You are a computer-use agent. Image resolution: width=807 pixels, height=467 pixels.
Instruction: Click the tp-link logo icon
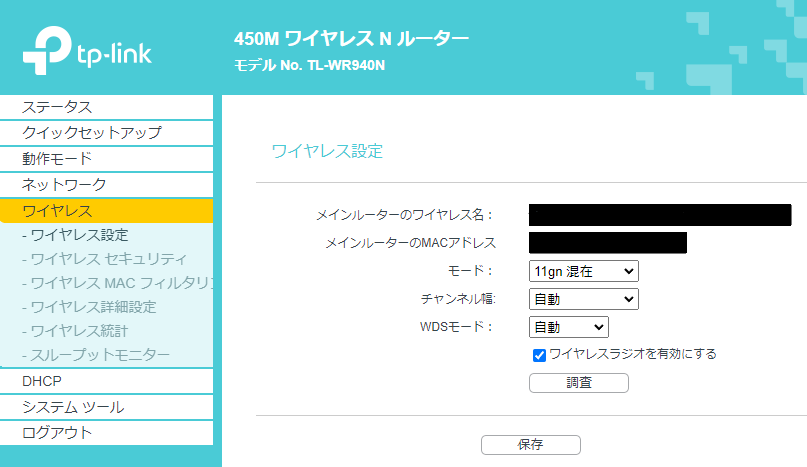(x=47, y=50)
